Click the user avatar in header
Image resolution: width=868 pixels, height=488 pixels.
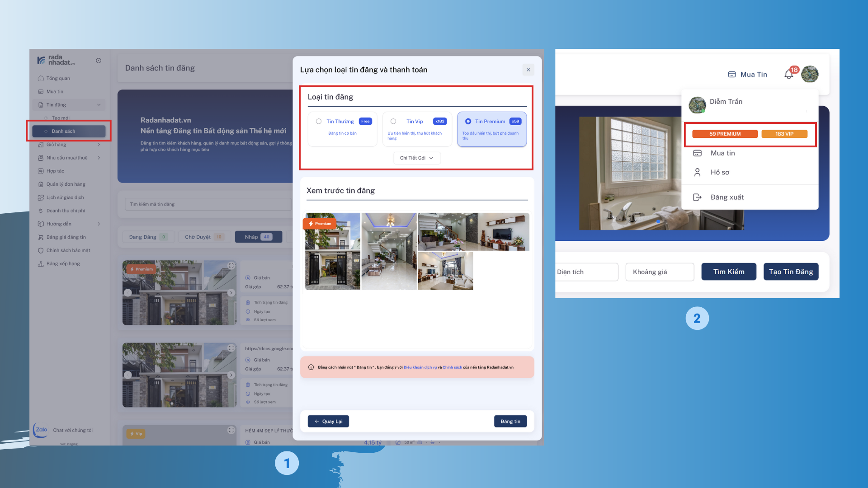[810, 74]
